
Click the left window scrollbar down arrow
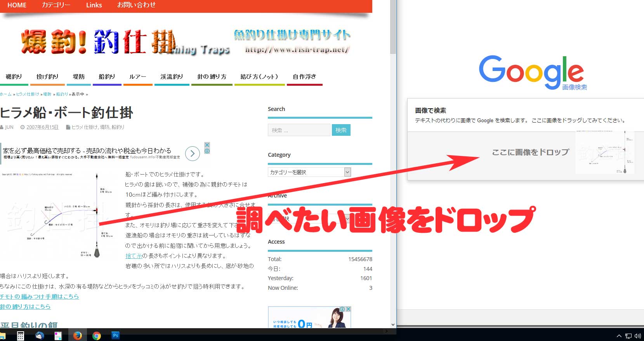pyautogui.click(x=393, y=325)
